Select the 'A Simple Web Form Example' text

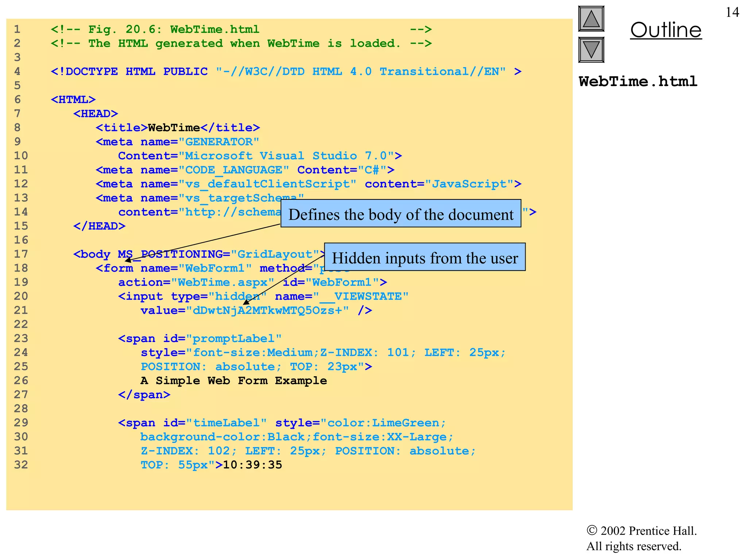point(233,381)
